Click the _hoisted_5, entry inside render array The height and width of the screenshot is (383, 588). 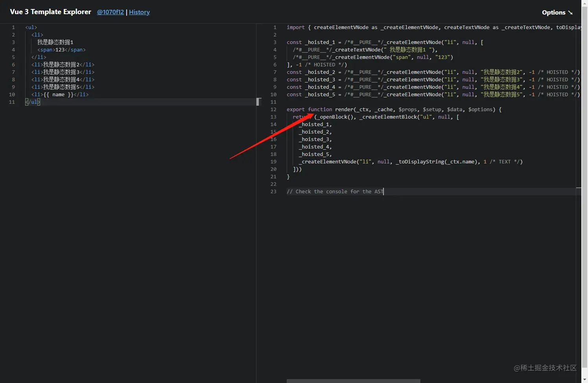click(x=315, y=154)
